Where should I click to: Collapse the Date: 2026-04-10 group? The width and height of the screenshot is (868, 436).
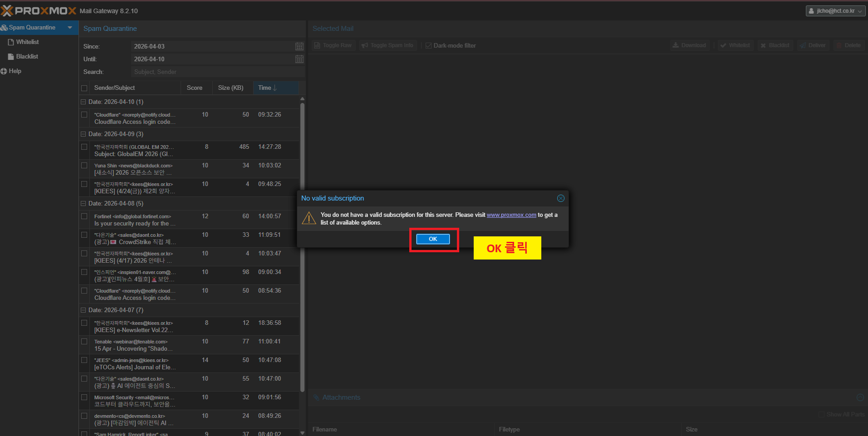(83, 102)
